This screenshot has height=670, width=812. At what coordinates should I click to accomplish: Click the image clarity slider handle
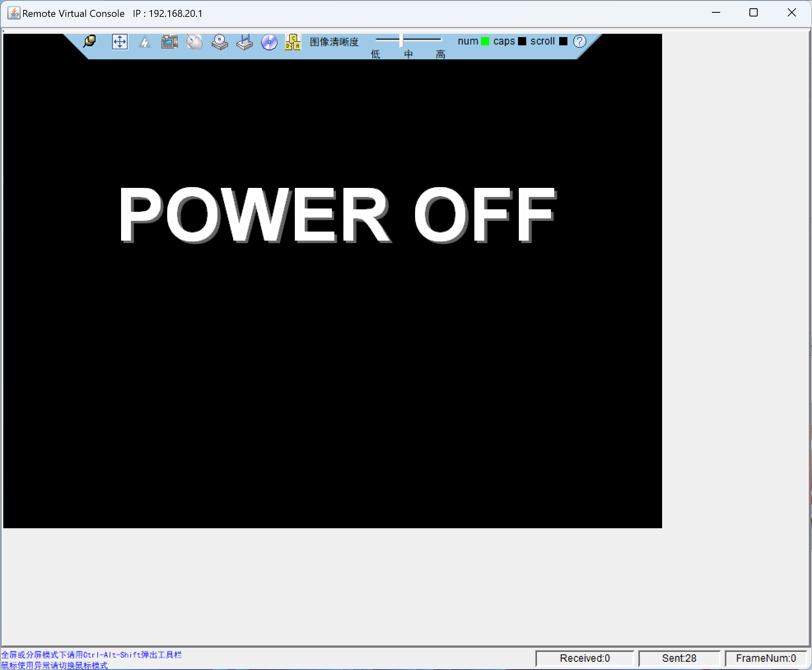(x=401, y=40)
